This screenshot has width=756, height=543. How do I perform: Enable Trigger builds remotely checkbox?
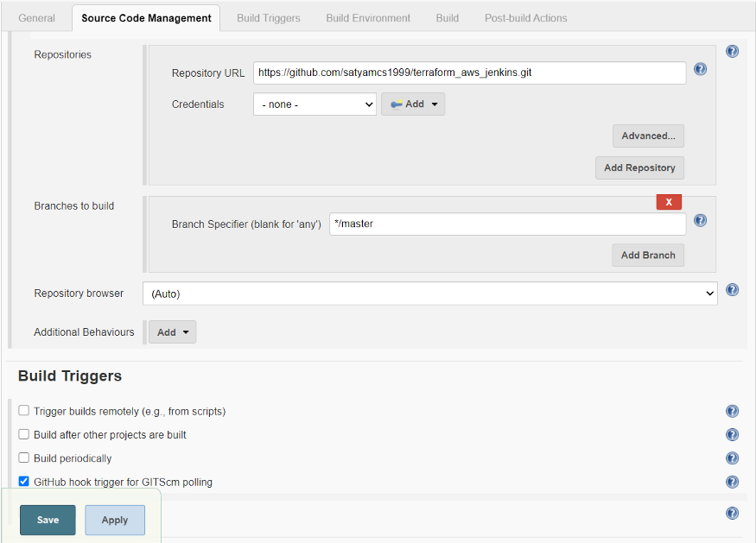[x=23, y=411]
